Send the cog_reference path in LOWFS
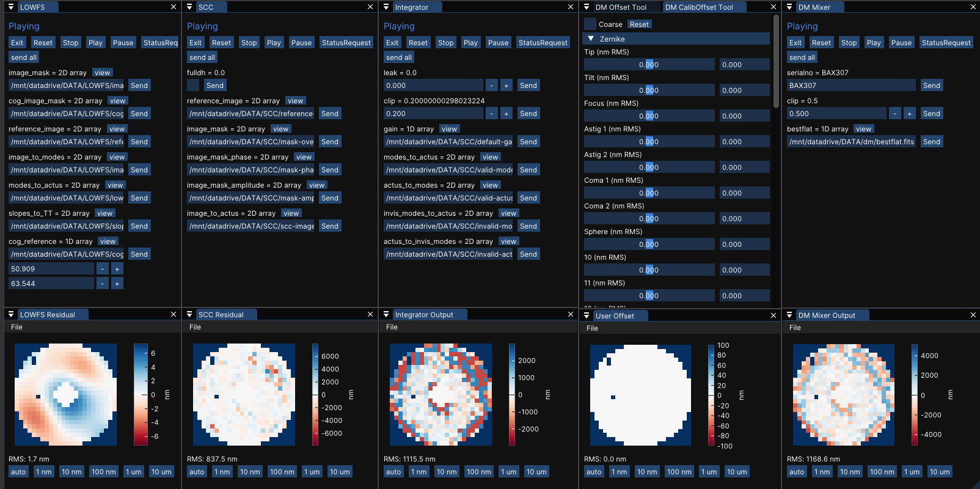 point(139,254)
